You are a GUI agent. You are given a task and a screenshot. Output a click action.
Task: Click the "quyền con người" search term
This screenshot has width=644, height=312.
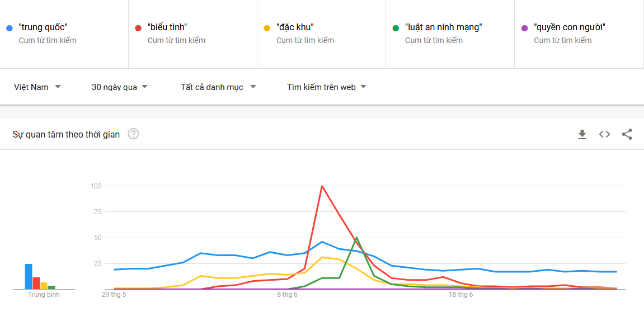(x=570, y=27)
